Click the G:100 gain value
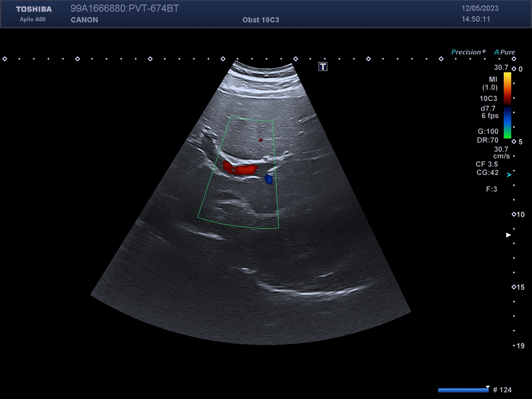Screen dimensions: 532x399 [x=488, y=131]
